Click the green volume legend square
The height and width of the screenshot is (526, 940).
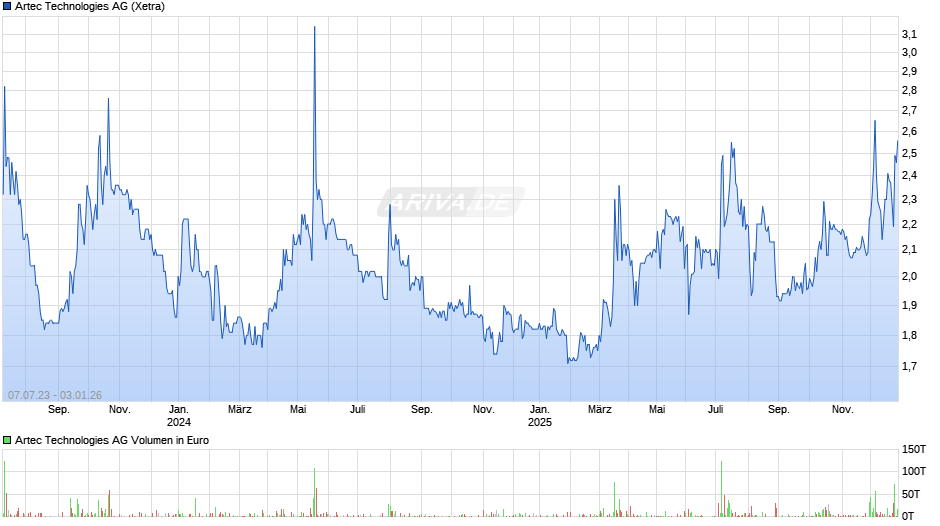click(7, 440)
